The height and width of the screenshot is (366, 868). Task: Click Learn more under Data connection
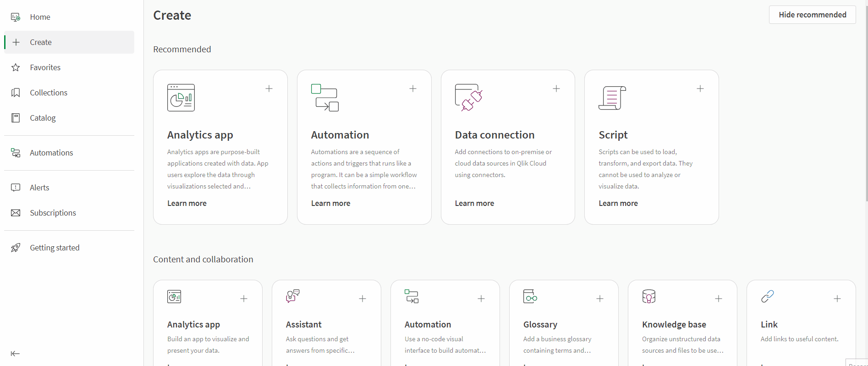[x=474, y=203]
